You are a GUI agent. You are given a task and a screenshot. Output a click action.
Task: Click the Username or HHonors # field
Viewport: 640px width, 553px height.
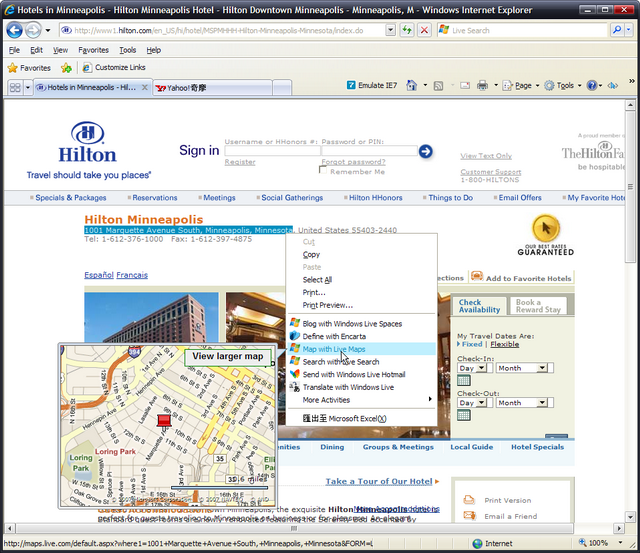(272, 151)
